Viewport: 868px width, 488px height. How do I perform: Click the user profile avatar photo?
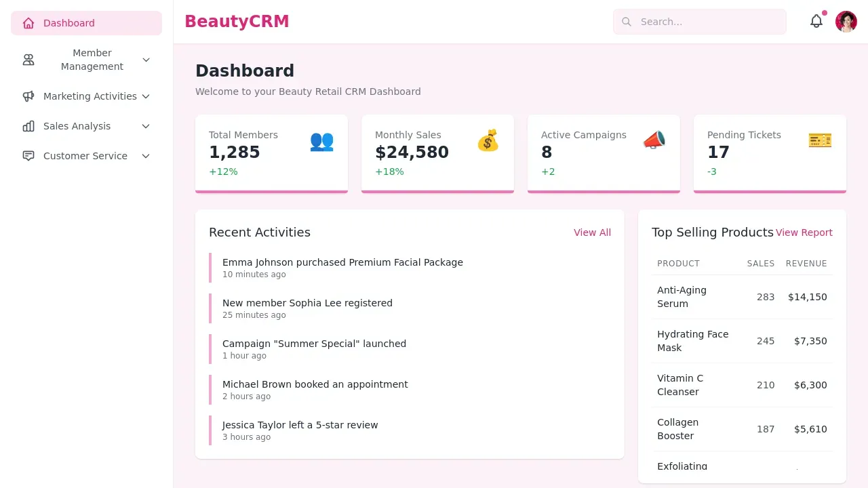pyautogui.click(x=846, y=21)
